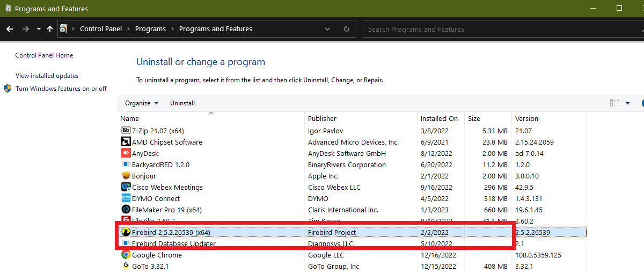This screenshot has height=272, width=644.
Task: Select the AnyDesk program entry
Action: (352, 153)
